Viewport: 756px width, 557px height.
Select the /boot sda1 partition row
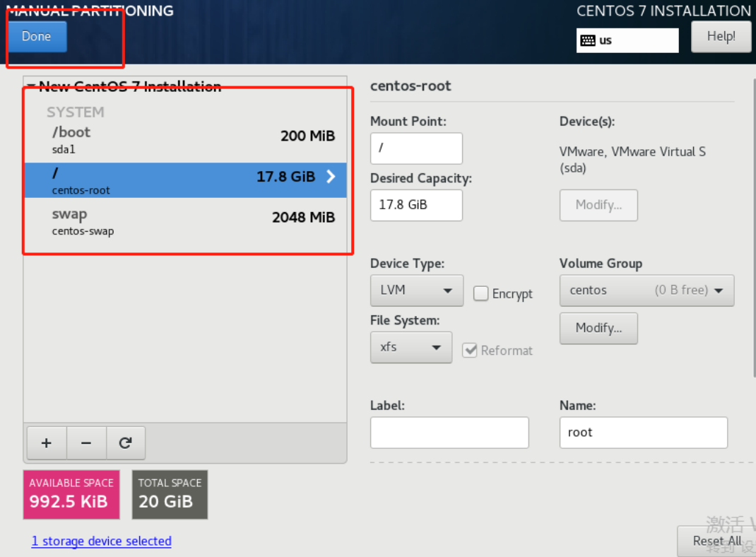tap(186, 140)
